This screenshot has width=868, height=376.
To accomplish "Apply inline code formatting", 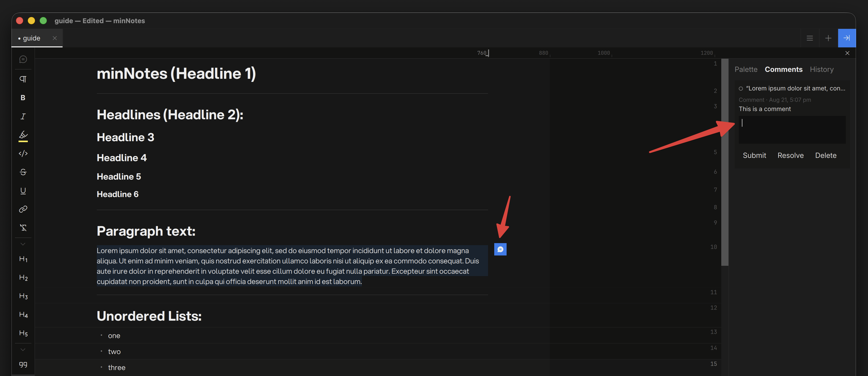I will coord(23,153).
